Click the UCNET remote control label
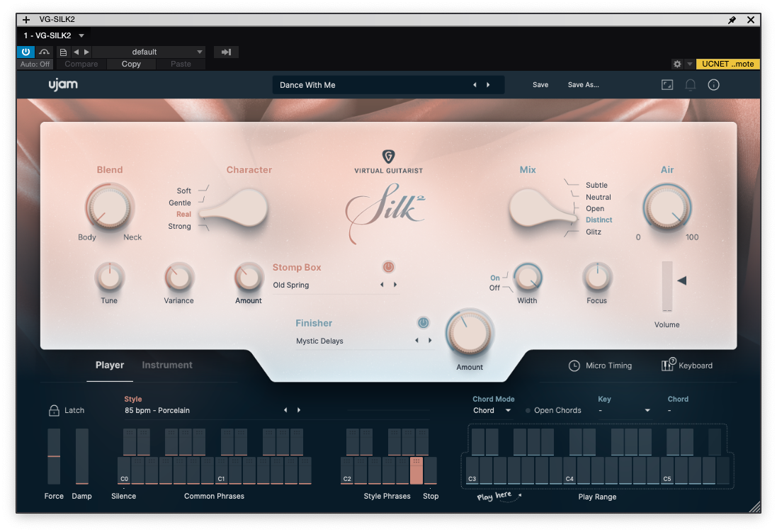The height and width of the screenshot is (532, 777). (727, 64)
